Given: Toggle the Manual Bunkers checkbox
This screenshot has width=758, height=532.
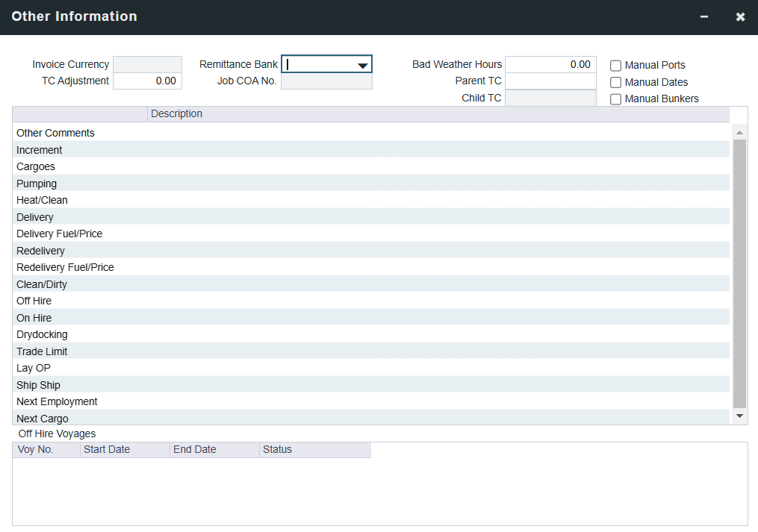Looking at the screenshot, I should point(616,99).
